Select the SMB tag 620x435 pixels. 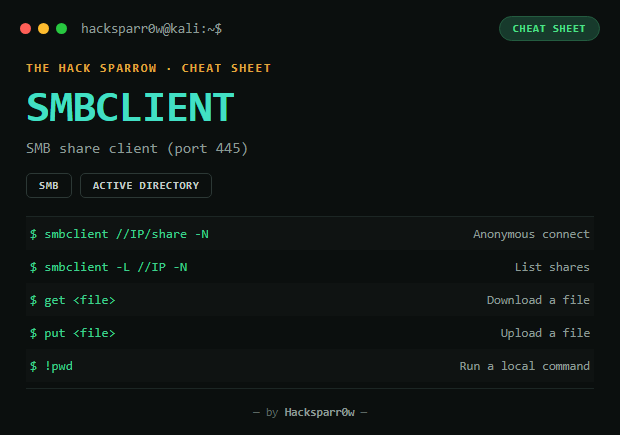click(49, 185)
